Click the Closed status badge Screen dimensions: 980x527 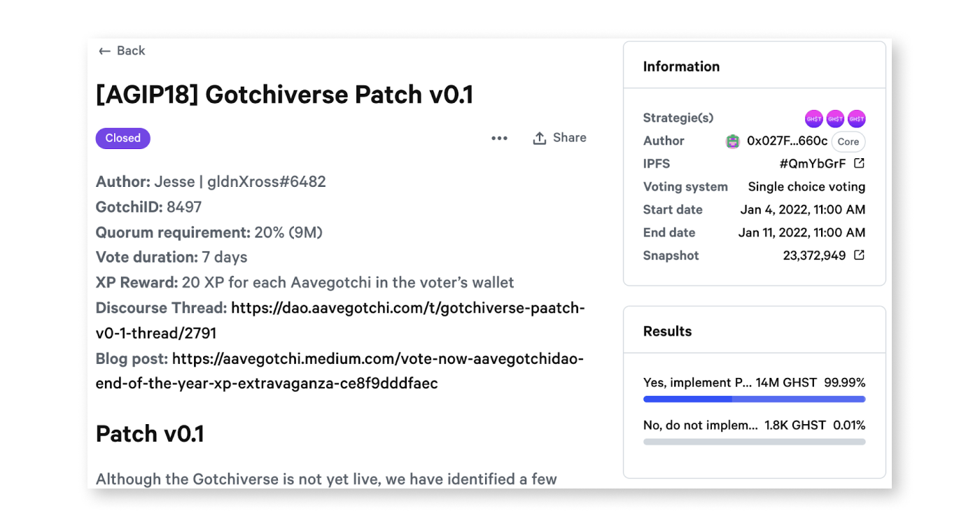(x=123, y=138)
